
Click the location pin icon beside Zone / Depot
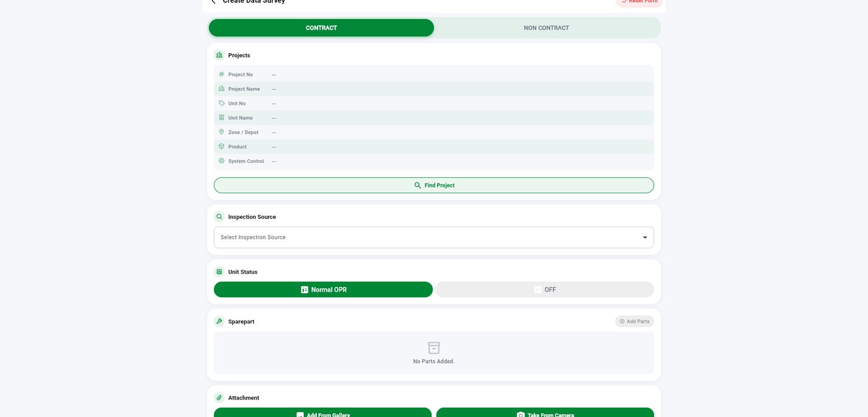(x=221, y=132)
